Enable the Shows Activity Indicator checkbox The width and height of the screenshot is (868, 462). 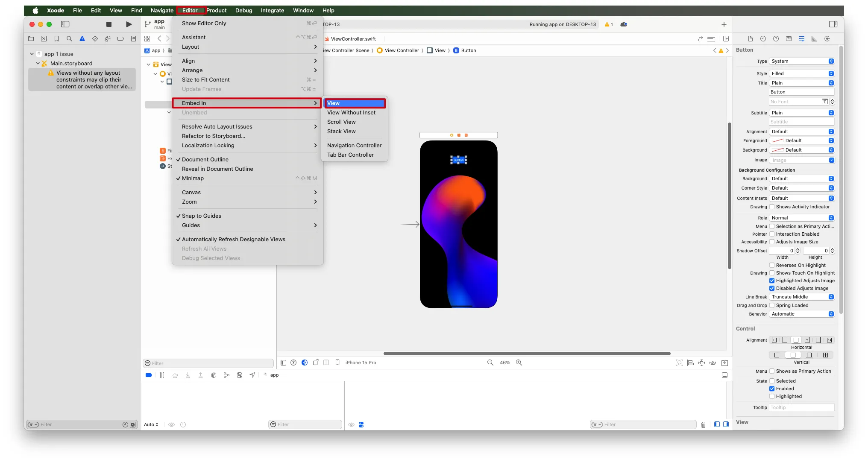click(x=772, y=207)
